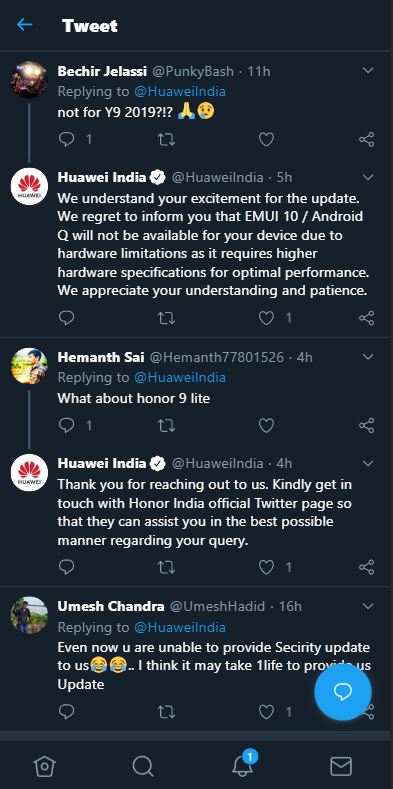Reply to Bechir Jelassi's tweet

66,139
